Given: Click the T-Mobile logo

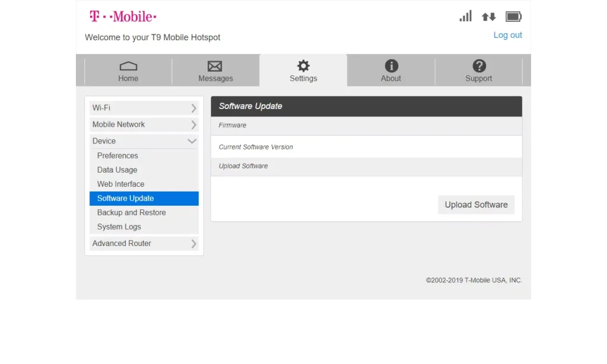Looking at the screenshot, I should [123, 17].
